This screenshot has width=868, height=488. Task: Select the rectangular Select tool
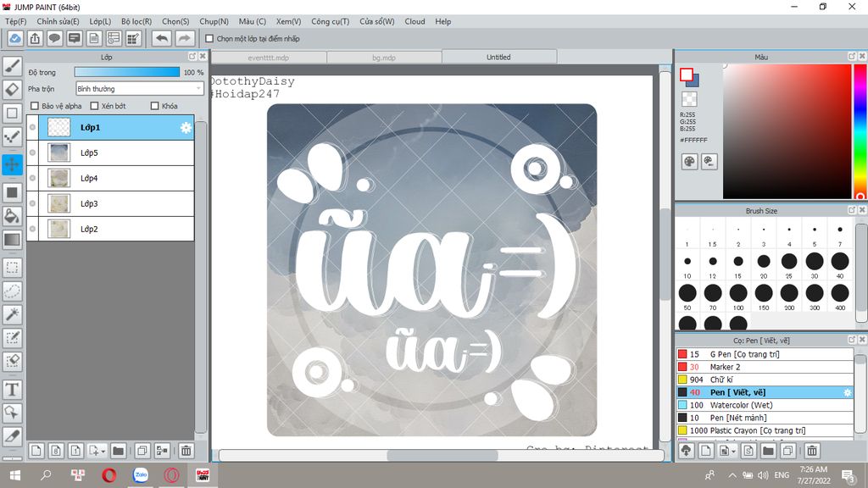pos(12,269)
